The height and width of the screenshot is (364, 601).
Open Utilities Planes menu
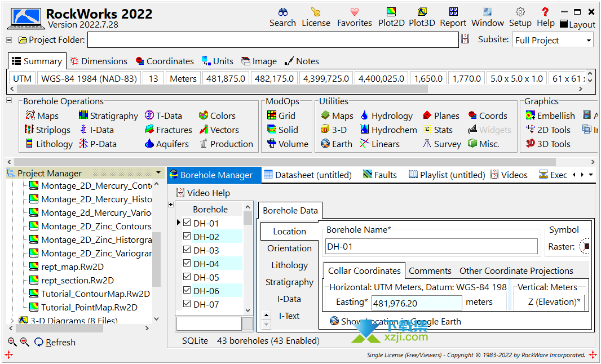click(441, 116)
